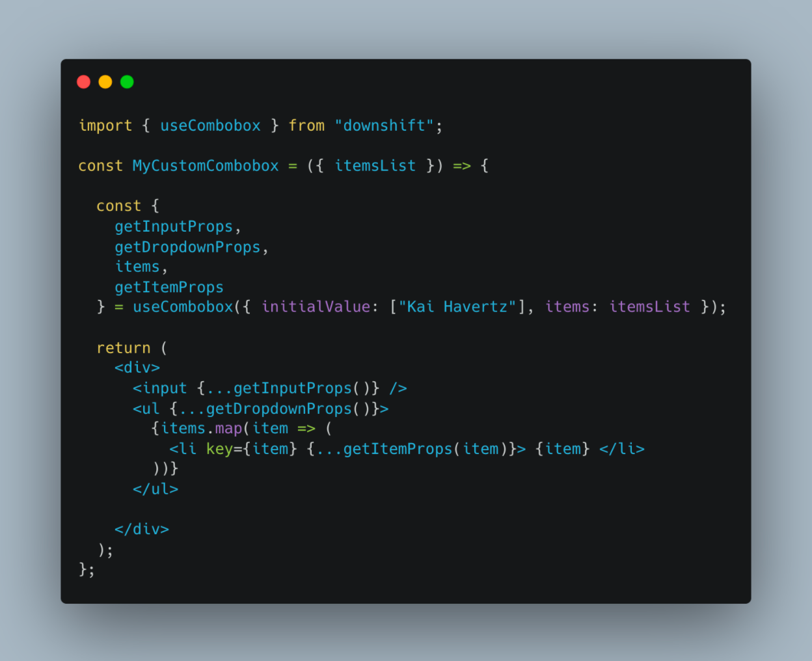Screen dimensions: 812x661
Task: Click the return keyword
Action: (124, 348)
